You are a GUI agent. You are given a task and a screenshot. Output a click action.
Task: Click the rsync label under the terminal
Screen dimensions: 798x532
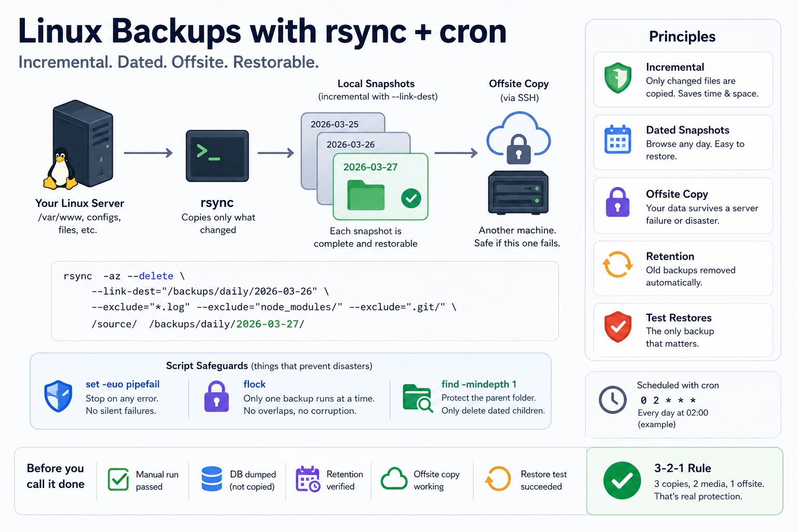coord(217,203)
